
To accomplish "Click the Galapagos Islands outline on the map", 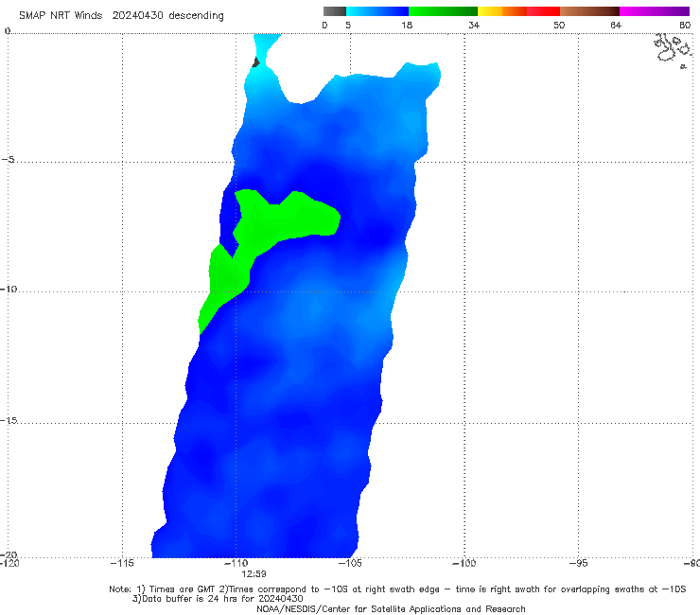I will click(674, 50).
